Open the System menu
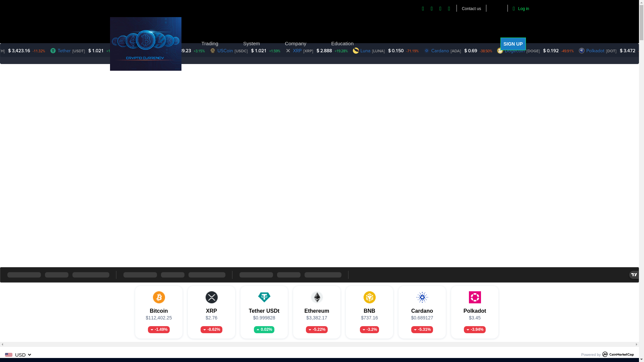This screenshot has width=644, height=362. point(251,44)
